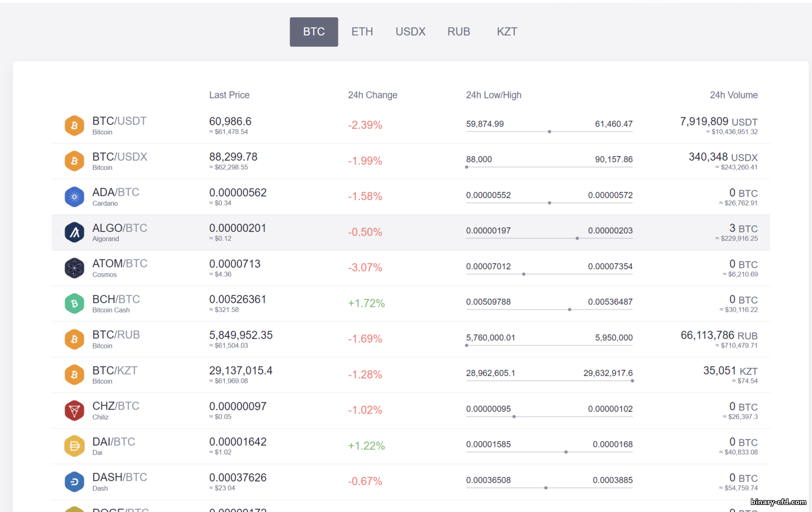This screenshot has width=812, height=512.
Task: Click the Bitcoin icon for BTC/KZT
Action: (x=74, y=375)
